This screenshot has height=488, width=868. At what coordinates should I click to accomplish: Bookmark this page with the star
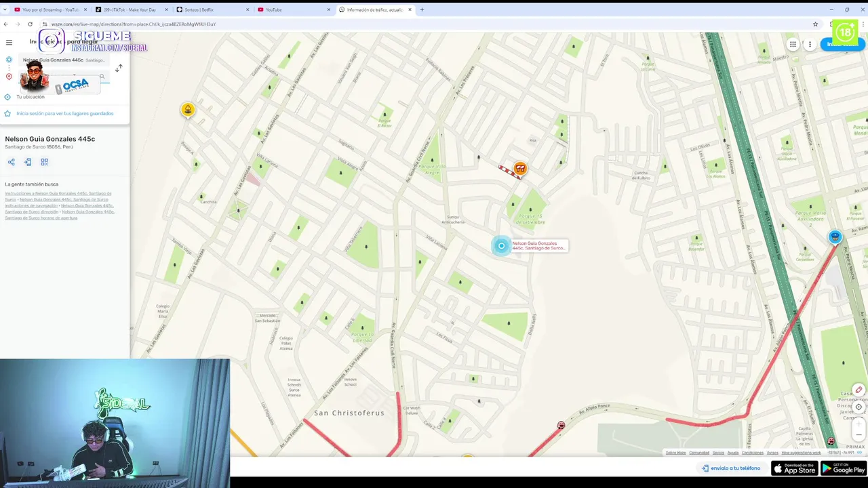(x=815, y=24)
